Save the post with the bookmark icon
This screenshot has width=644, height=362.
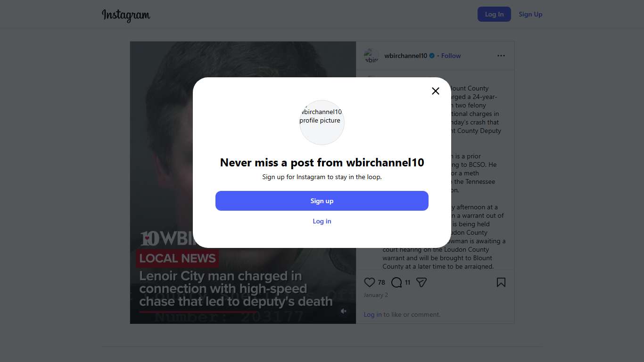(501, 282)
